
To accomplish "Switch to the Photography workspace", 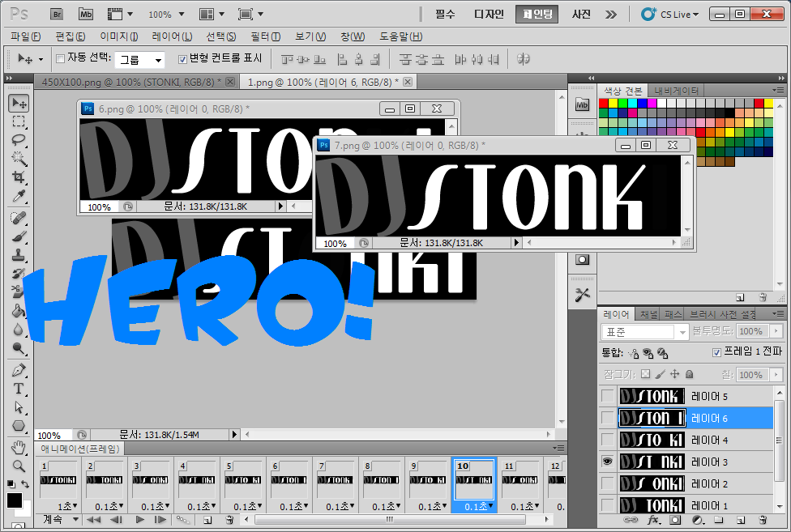I will (581, 14).
